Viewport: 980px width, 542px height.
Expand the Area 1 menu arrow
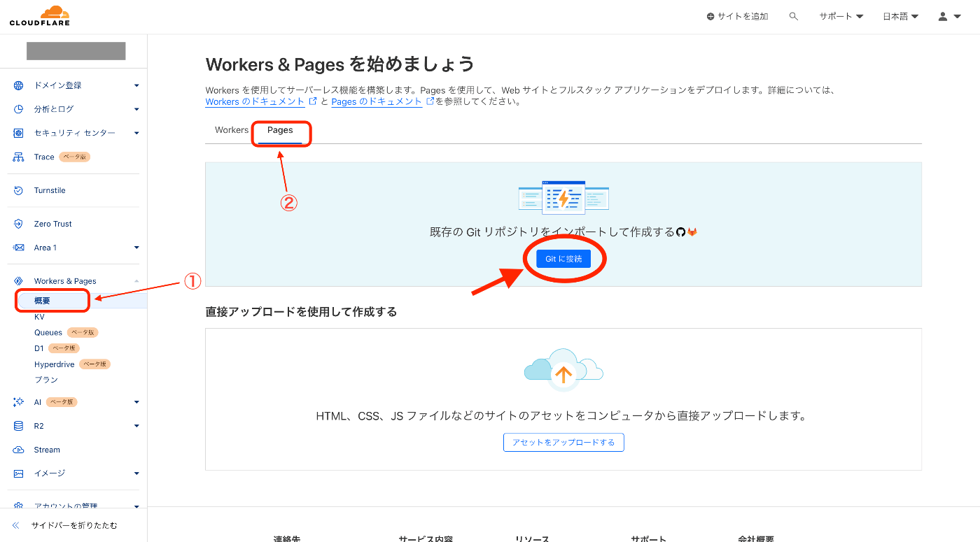(x=136, y=248)
